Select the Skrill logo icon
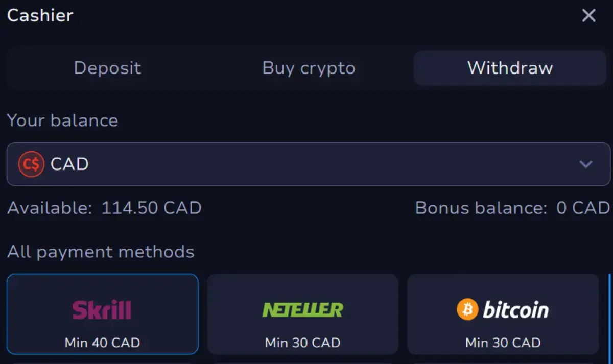 coord(102,308)
